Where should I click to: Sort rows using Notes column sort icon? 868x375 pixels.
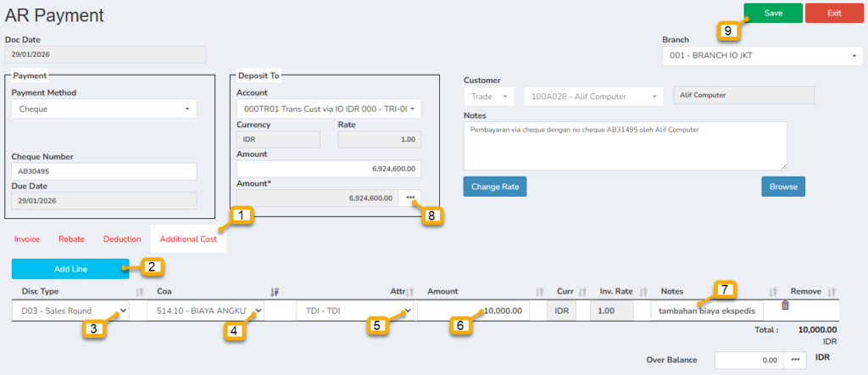[772, 291]
